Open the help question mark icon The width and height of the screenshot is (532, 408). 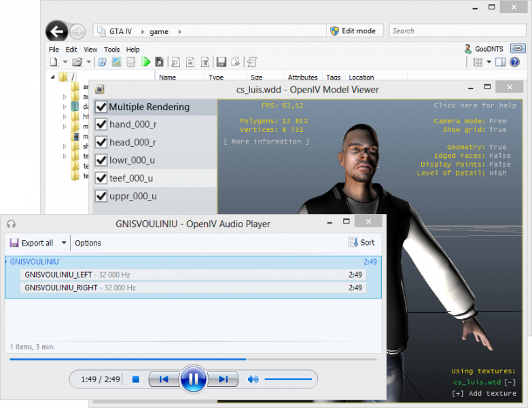(x=514, y=62)
